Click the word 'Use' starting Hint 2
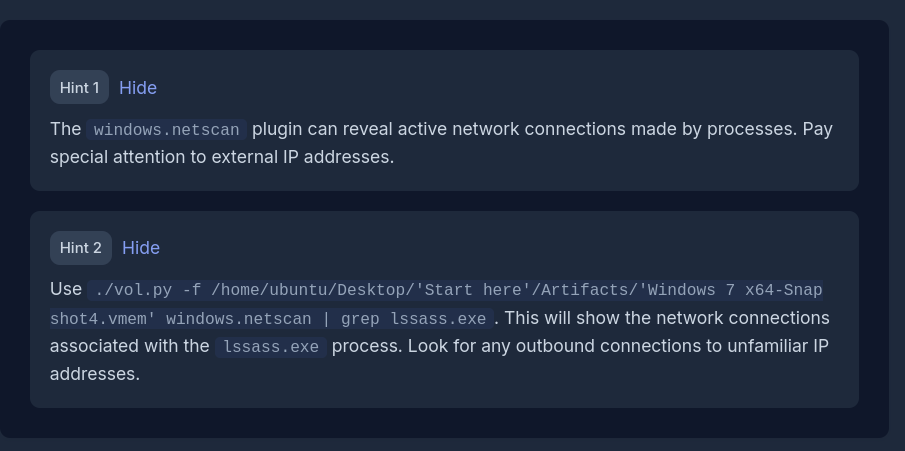Screen dimensions: 905x451 coord(66,289)
